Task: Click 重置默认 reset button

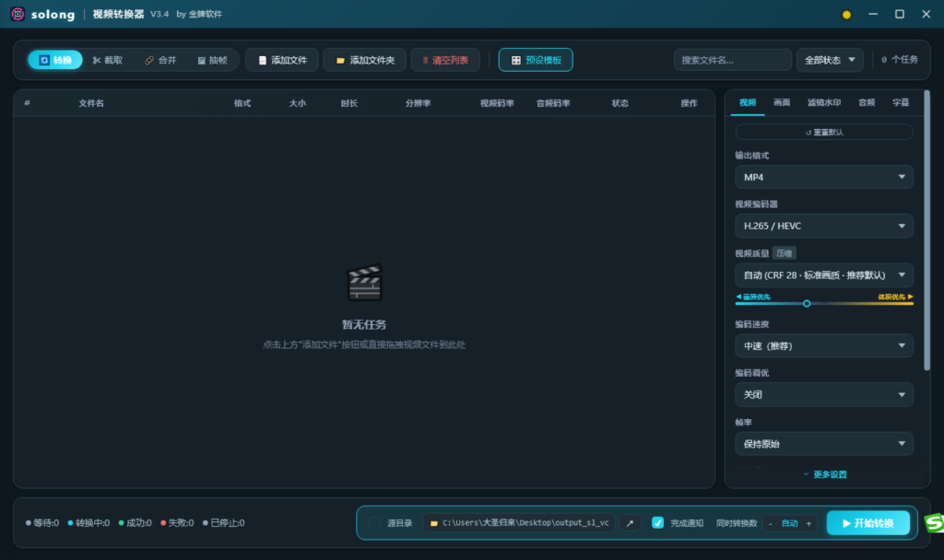Action: coord(824,133)
